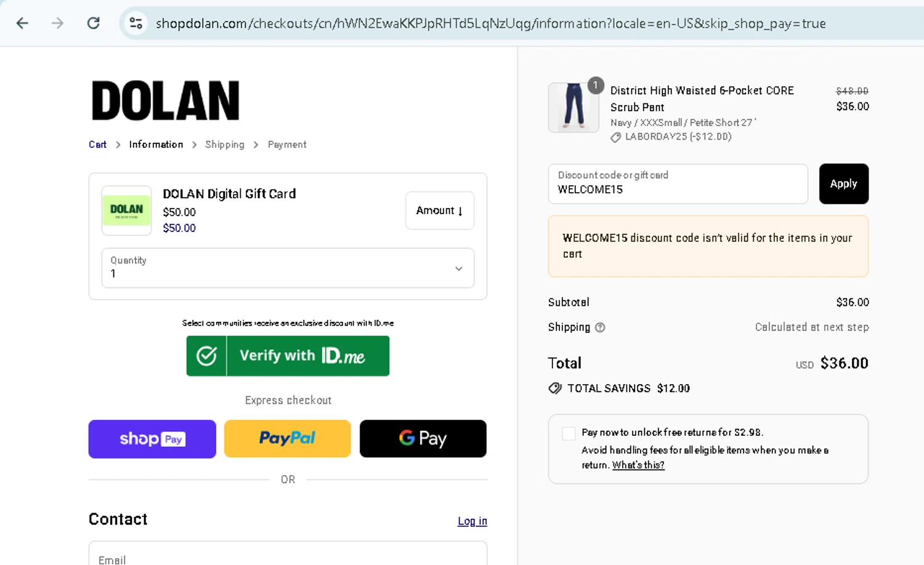Click the ID.me checkmark icon
Image resolution: width=924 pixels, height=565 pixels.
tap(206, 356)
